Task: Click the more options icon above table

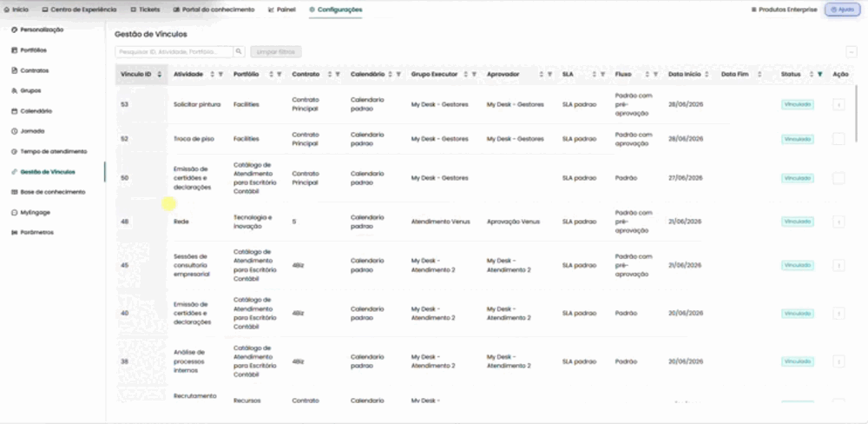Action: click(x=852, y=51)
